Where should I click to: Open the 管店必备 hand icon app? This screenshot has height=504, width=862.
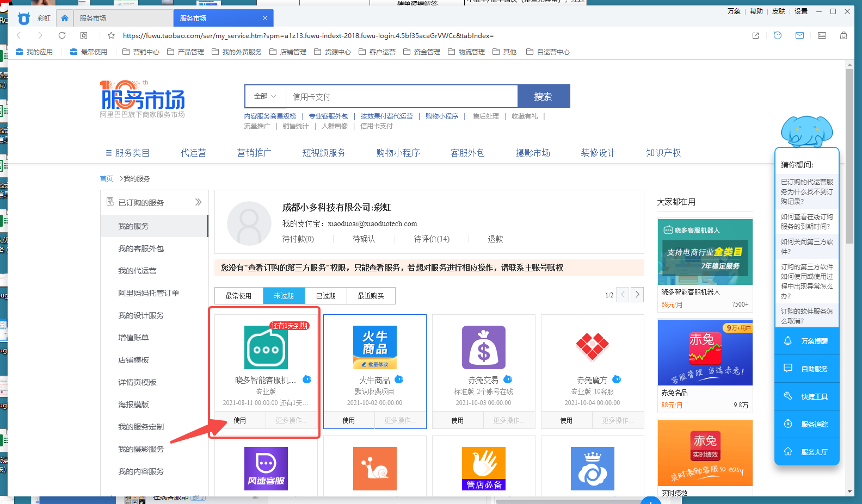click(484, 469)
